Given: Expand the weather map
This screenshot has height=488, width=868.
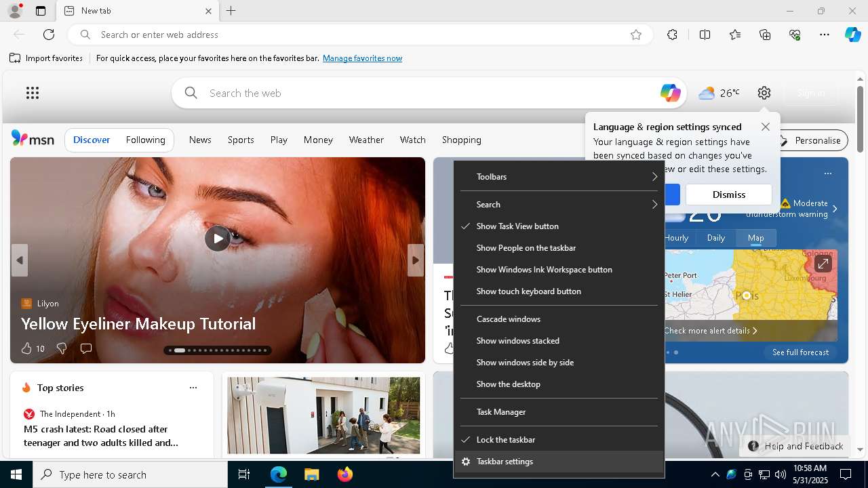Looking at the screenshot, I should click(823, 263).
